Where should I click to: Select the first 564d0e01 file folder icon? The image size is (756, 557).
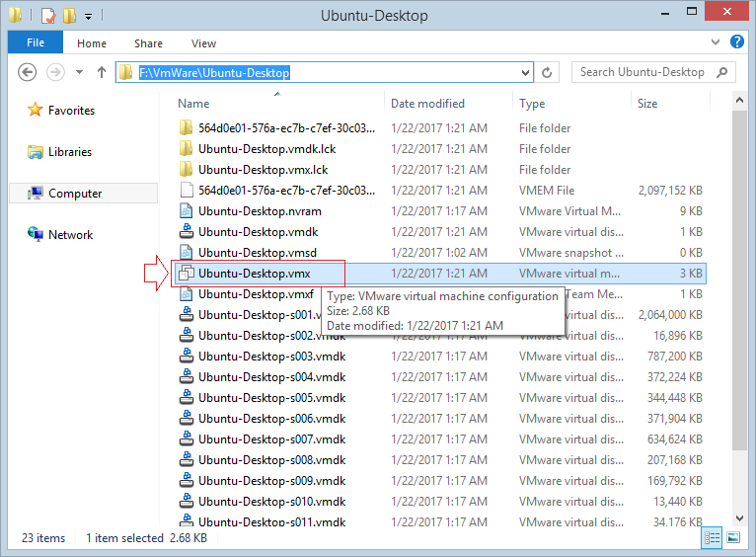tap(187, 127)
